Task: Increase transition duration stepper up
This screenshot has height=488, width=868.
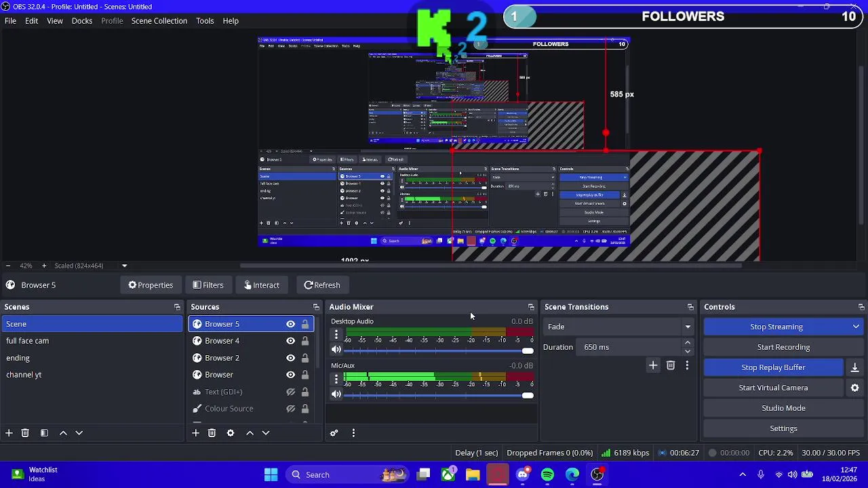Action: 688,343
